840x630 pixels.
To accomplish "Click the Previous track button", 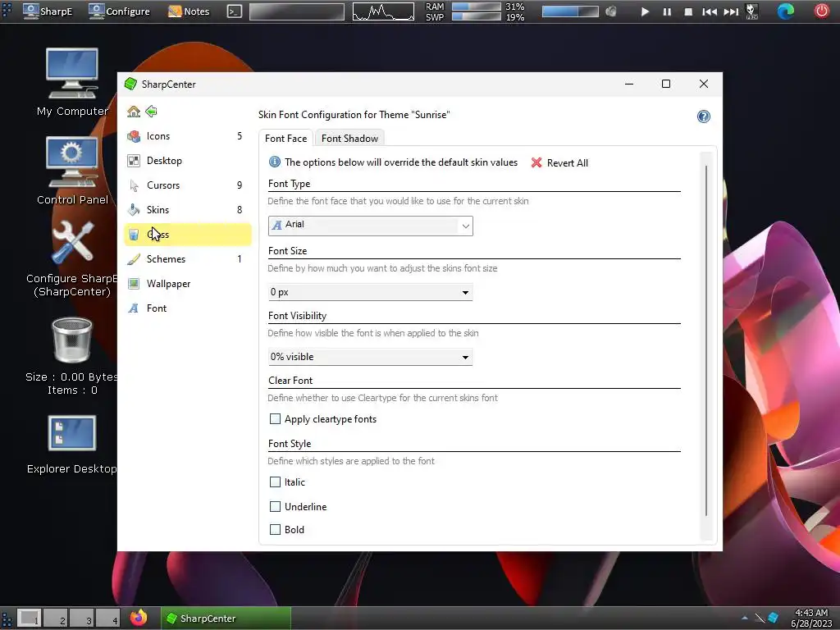I will tap(710, 11).
